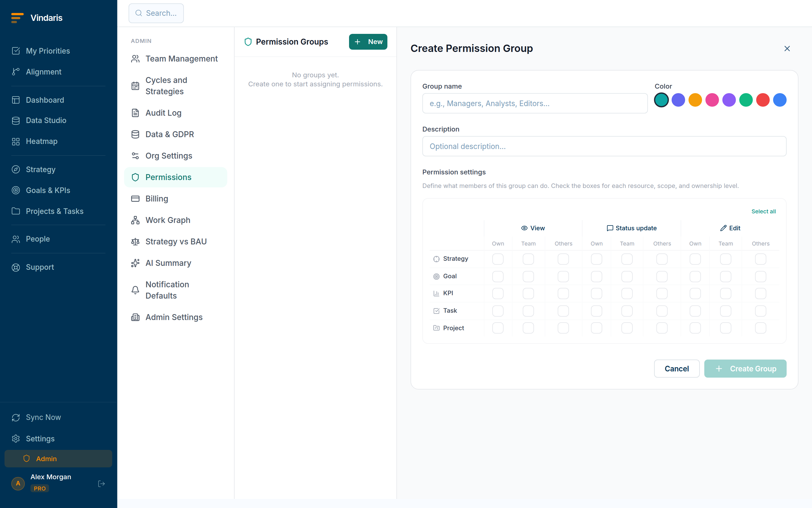Open Team Management admin page
Viewport: 812px width, 508px height.
click(175, 59)
